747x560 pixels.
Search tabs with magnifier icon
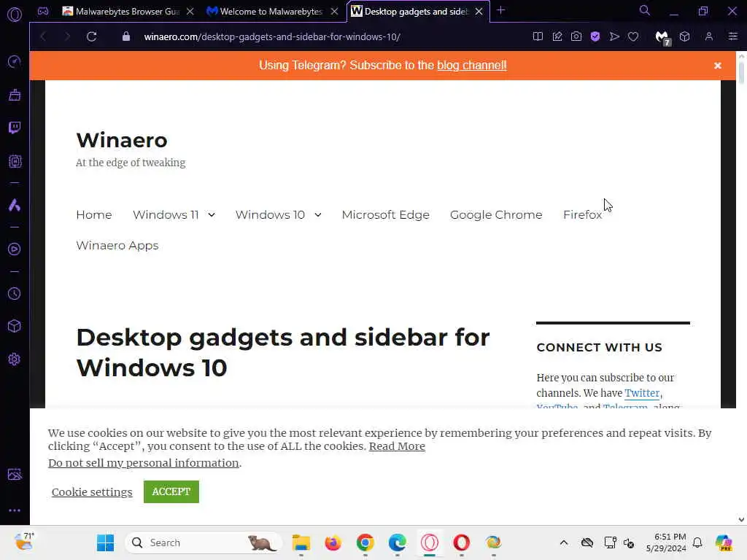pos(645,10)
